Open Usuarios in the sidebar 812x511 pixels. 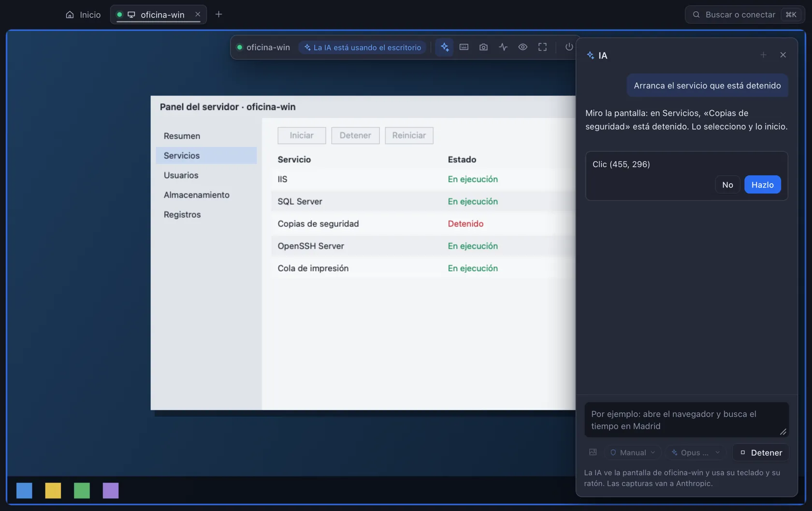click(206, 175)
